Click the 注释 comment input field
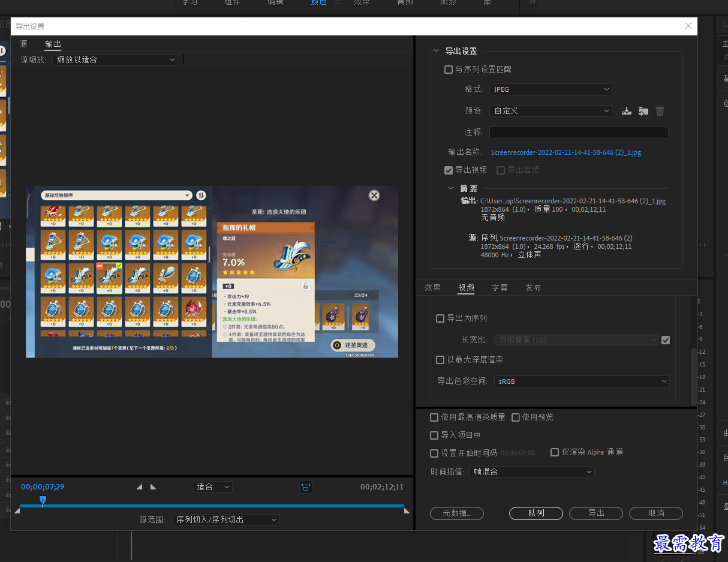Viewport: 728px width, 562px height. pyautogui.click(x=579, y=133)
